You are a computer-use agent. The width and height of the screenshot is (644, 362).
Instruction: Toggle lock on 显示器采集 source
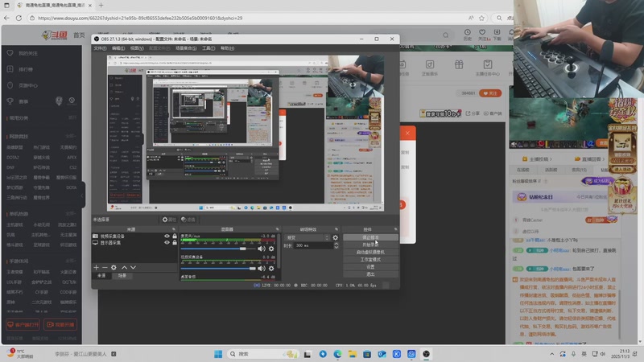pyautogui.click(x=175, y=243)
